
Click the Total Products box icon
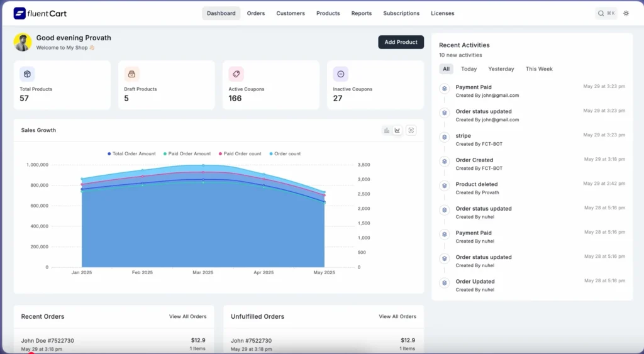tap(27, 74)
